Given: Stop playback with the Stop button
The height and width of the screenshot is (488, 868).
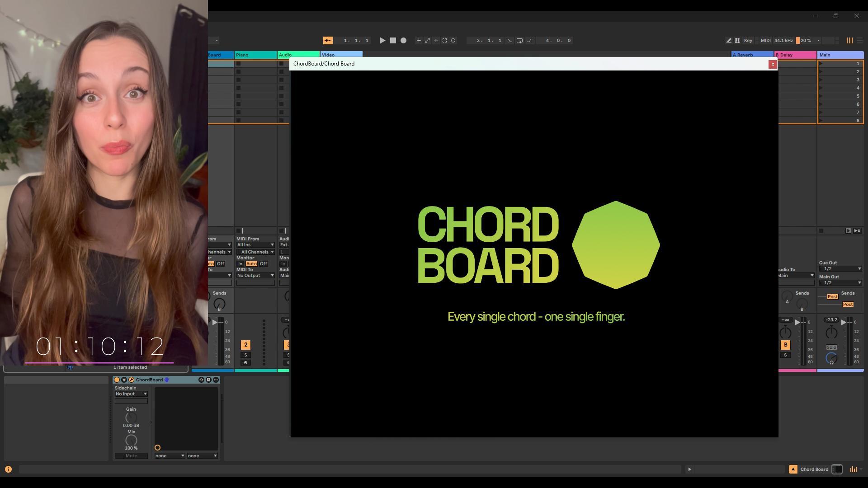Looking at the screenshot, I should click(x=393, y=41).
